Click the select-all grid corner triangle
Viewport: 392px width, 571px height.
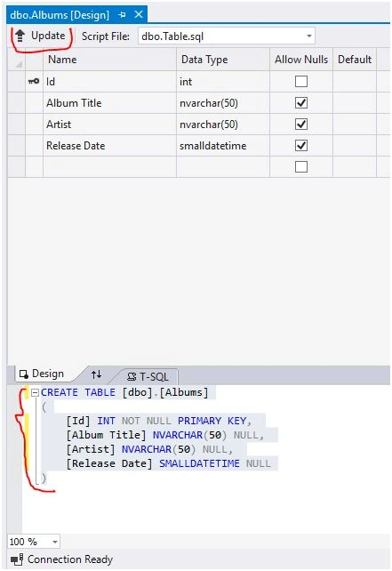click(18, 65)
